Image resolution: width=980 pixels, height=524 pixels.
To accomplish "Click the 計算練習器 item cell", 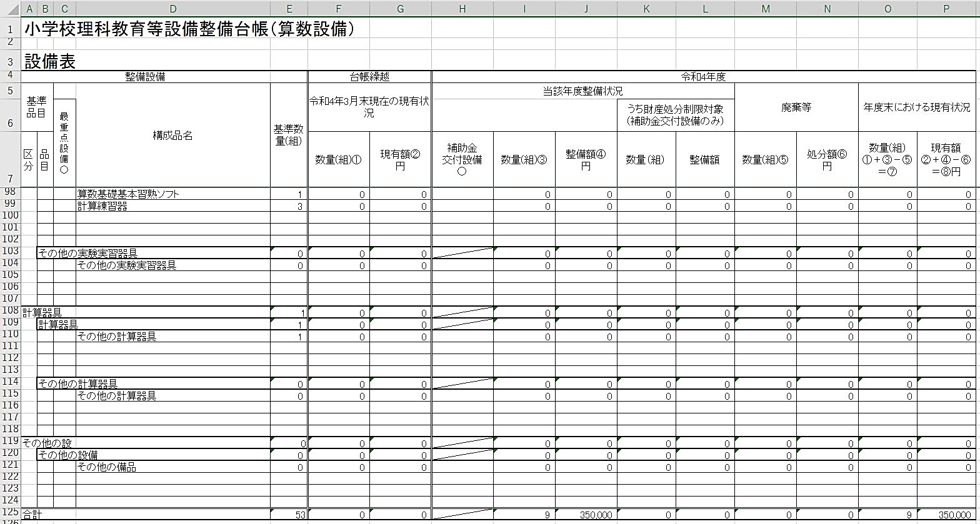I will pos(102,206).
